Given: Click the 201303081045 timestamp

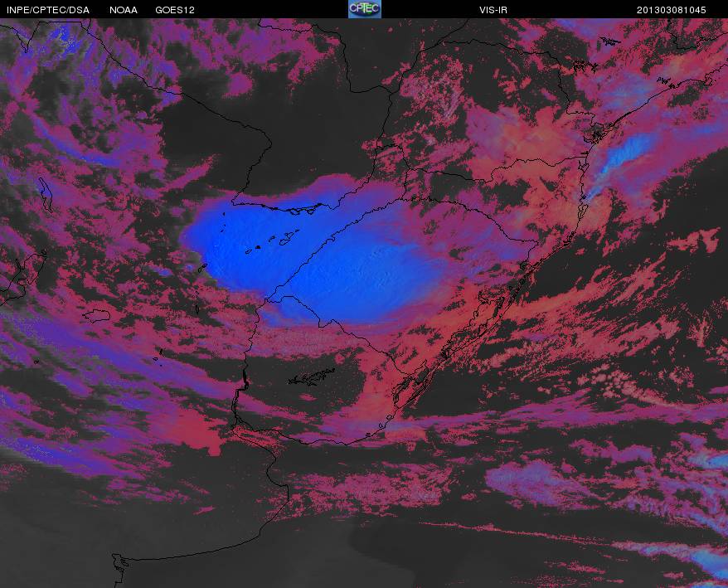Looking at the screenshot, I should (671, 10).
